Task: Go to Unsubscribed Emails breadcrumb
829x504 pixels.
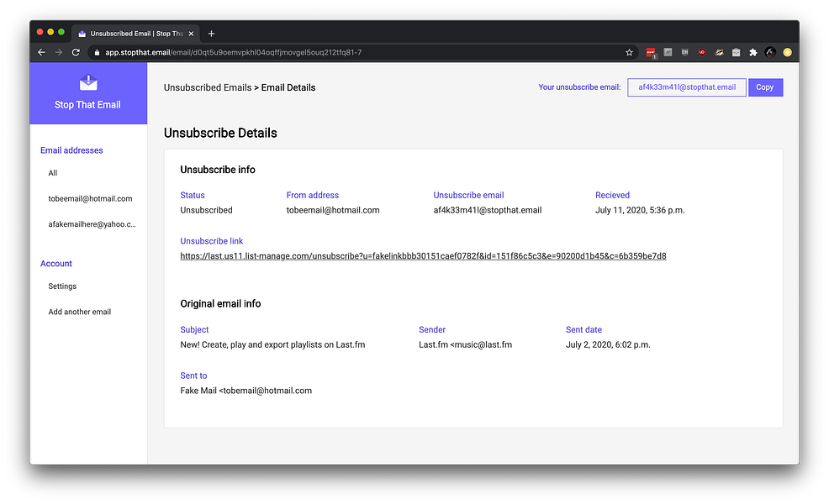Action: 208,87
